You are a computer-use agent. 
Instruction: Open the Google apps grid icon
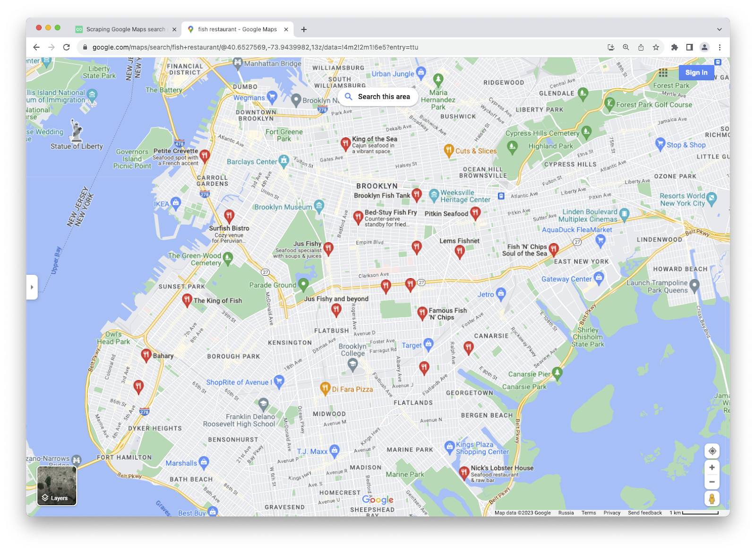point(663,73)
